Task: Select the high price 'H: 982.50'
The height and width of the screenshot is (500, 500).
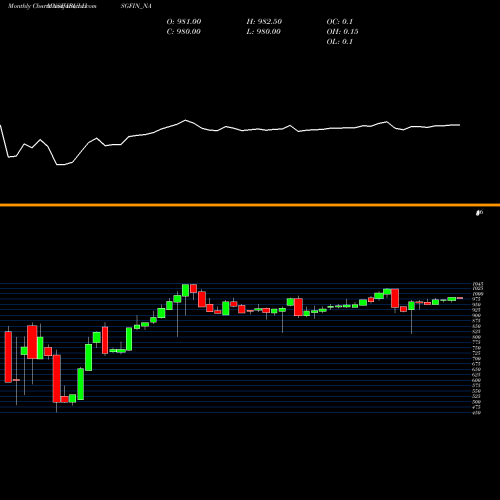Action: [x=264, y=21]
